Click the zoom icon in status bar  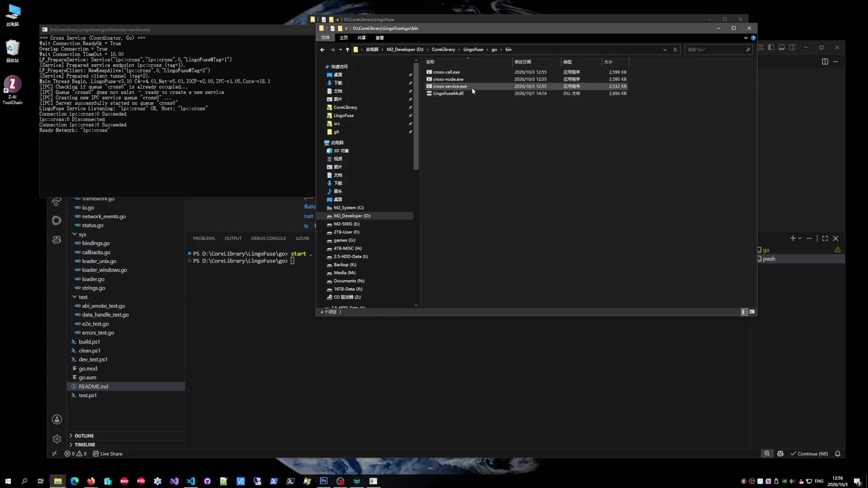coord(767,454)
